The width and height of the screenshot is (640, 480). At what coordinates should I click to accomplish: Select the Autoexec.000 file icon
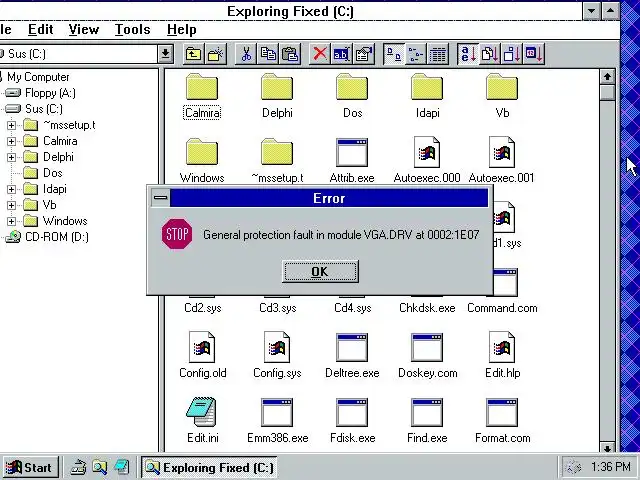pos(427,152)
